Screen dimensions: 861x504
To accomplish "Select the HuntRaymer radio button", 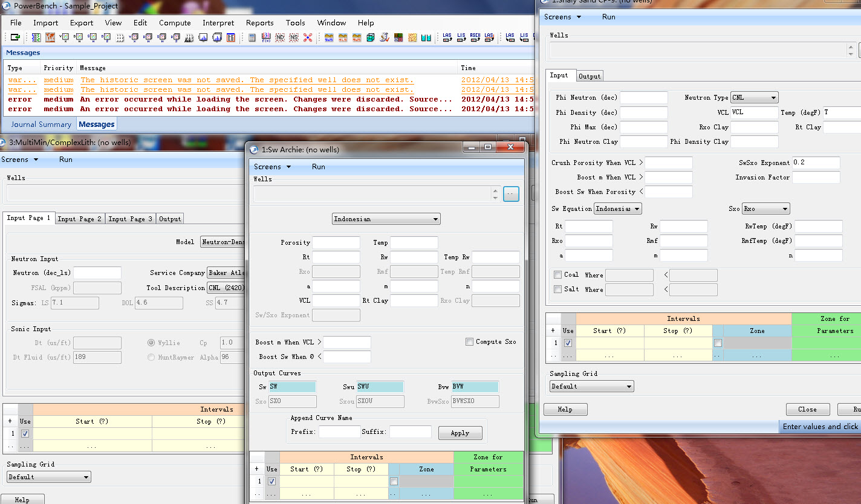I will click(x=151, y=357).
